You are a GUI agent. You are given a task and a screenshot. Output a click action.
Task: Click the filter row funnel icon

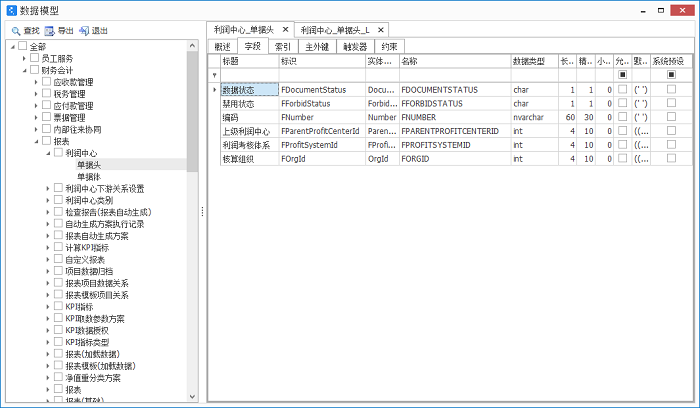214,75
